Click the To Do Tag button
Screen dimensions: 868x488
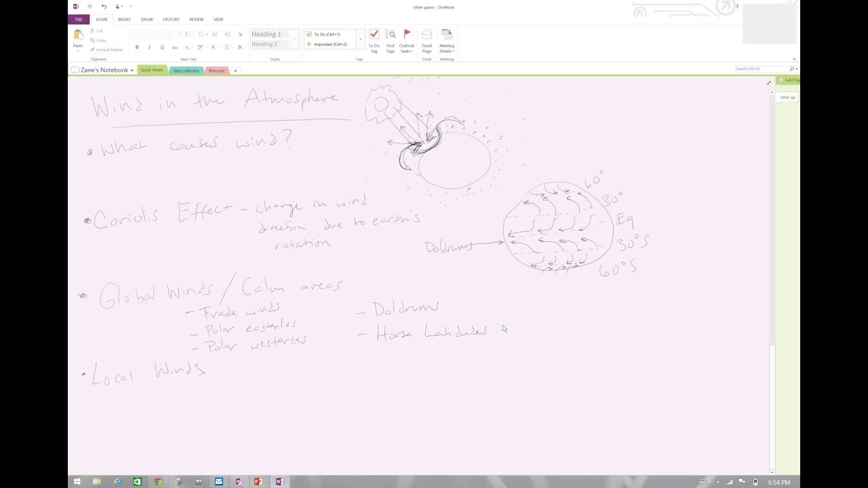(374, 41)
